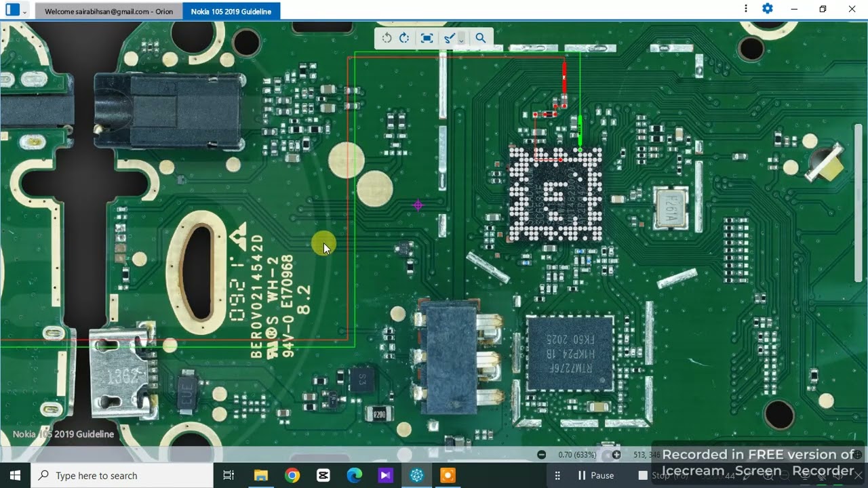Viewport: 868px width, 488px height.
Task: Rotate the board image clockwise
Action: tap(404, 39)
